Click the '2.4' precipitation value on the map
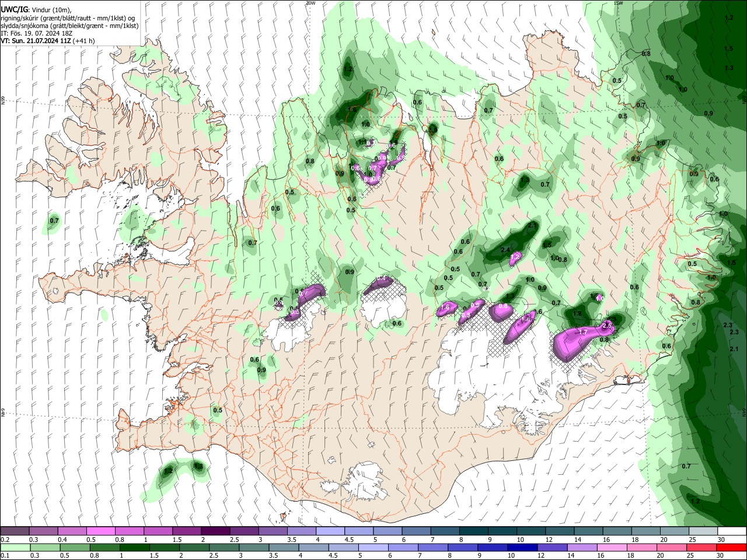 (506, 250)
